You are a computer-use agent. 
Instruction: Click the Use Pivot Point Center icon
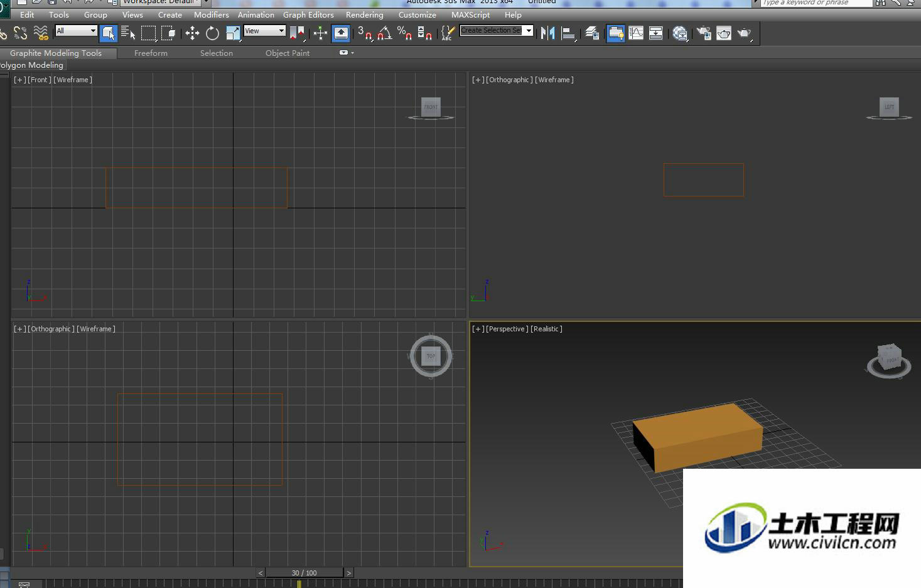click(298, 33)
